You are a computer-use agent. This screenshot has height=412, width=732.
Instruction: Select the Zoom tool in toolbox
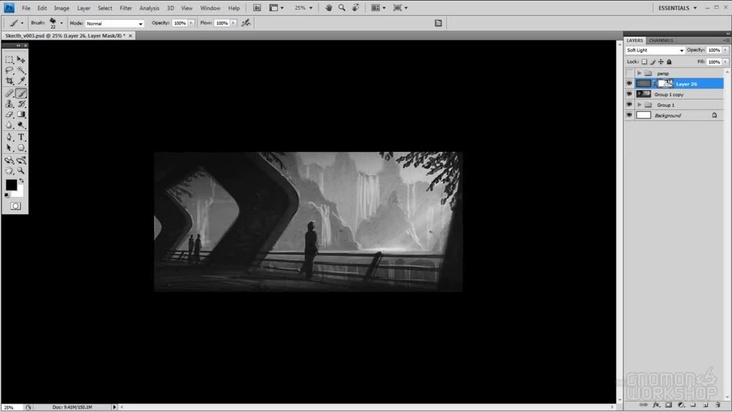pos(21,171)
